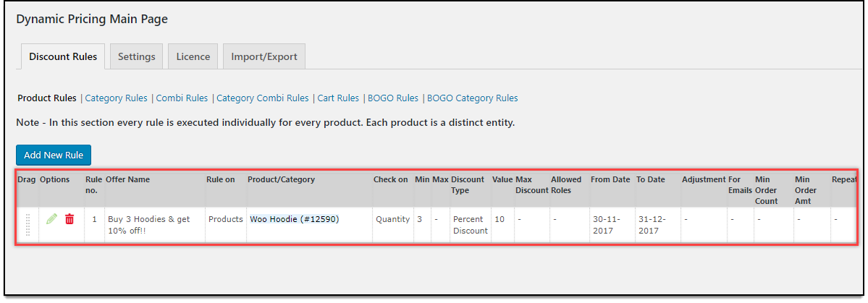Click the Min Order Count column header

(767, 189)
